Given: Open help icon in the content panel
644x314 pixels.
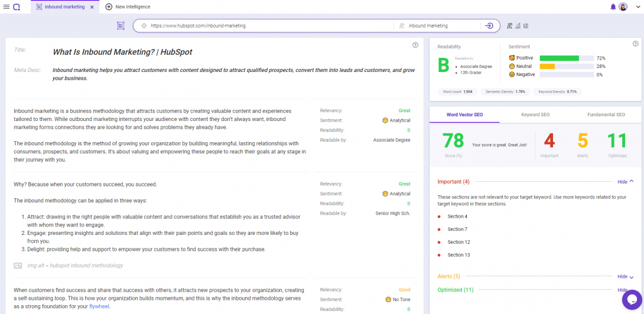Looking at the screenshot, I should pyautogui.click(x=415, y=45).
